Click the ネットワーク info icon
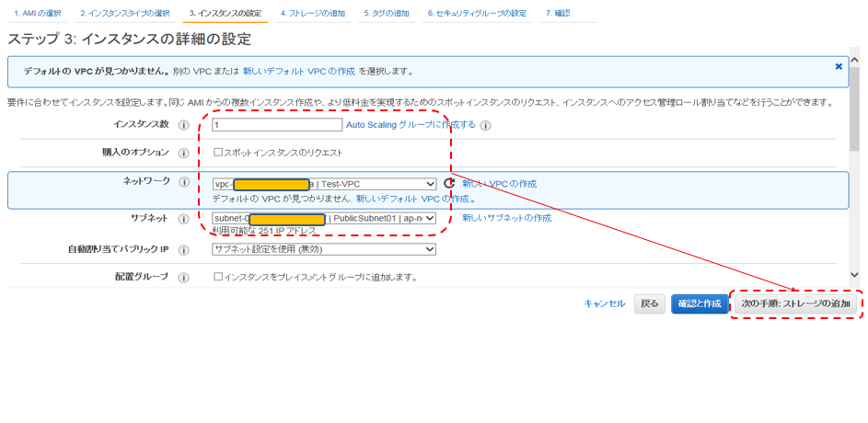Image resolution: width=868 pixels, height=423 pixels. click(x=183, y=183)
